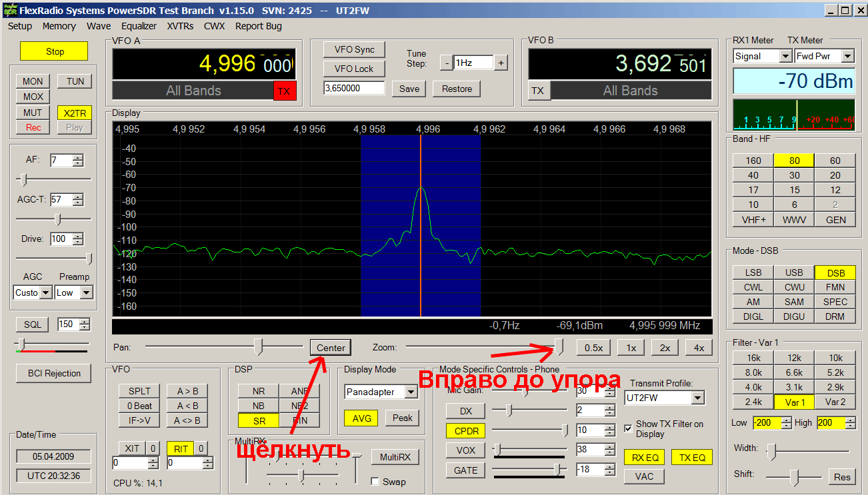Select the 40 meter band button
Image resolution: width=868 pixels, height=495 pixels.
coord(753,175)
